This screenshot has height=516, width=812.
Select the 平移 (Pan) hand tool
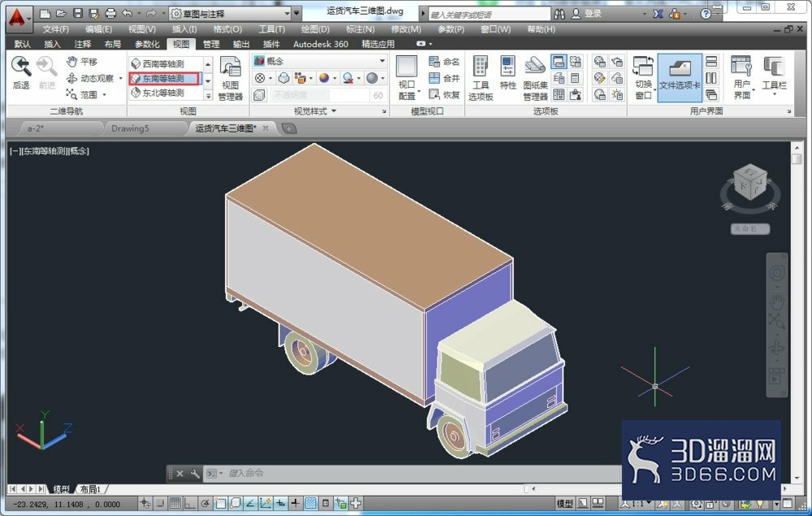click(x=82, y=62)
